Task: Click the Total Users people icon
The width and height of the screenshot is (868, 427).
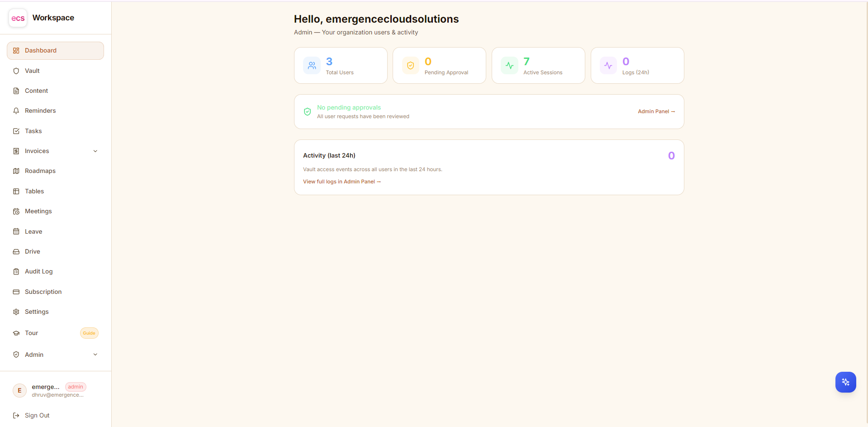Action: click(312, 66)
